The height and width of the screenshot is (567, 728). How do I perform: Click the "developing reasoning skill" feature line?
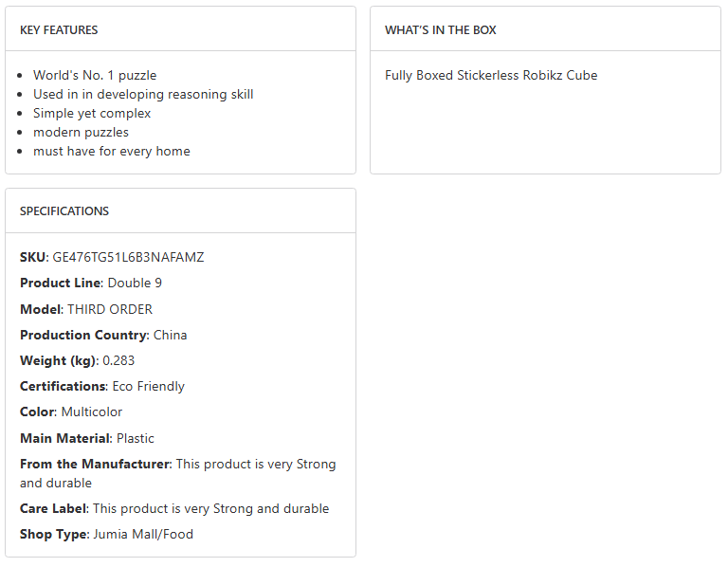tap(143, 95)
